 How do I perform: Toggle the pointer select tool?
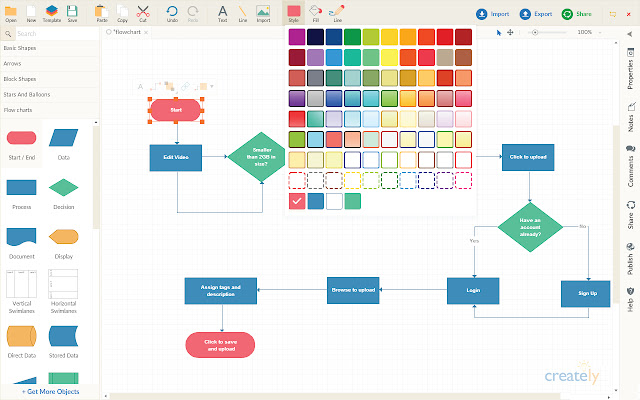click(x=499, y=32)
